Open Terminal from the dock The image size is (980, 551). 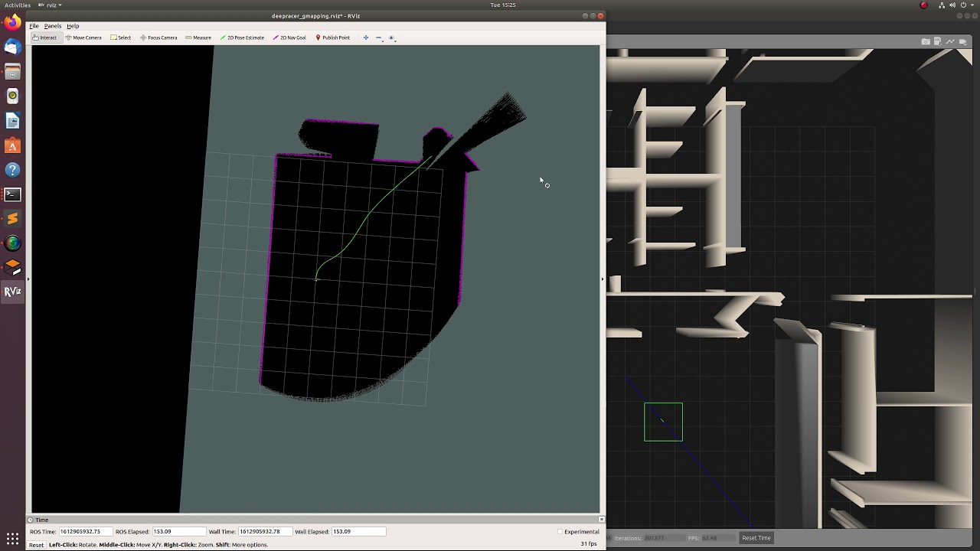(12, 194)
